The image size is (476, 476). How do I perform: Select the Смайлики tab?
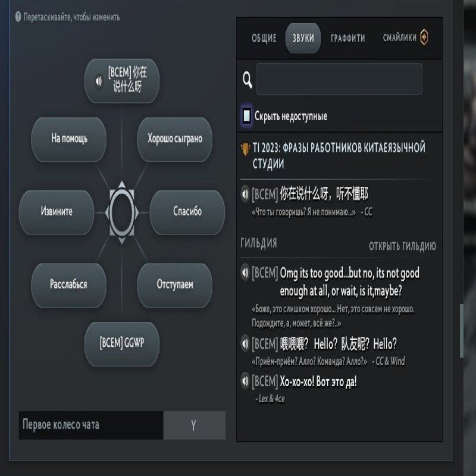pyautogui.click(x=399, y=37)
